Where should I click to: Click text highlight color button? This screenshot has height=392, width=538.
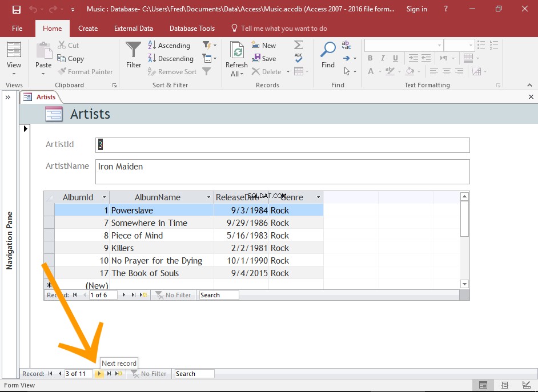[390, 71]
